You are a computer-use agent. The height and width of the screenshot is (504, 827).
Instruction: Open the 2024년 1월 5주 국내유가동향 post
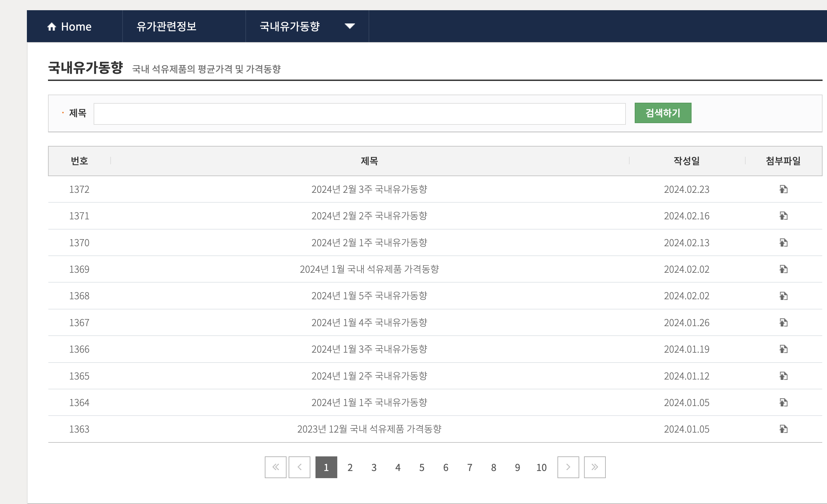click(x=369, y=296)
